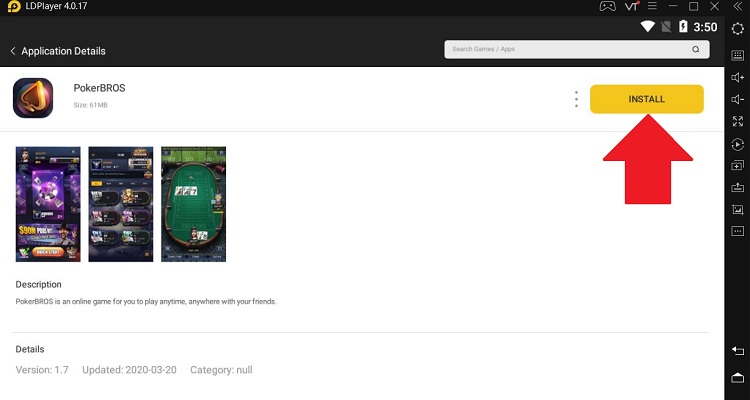
Task: Click the Application Details title text
Action: click(63, 51)
